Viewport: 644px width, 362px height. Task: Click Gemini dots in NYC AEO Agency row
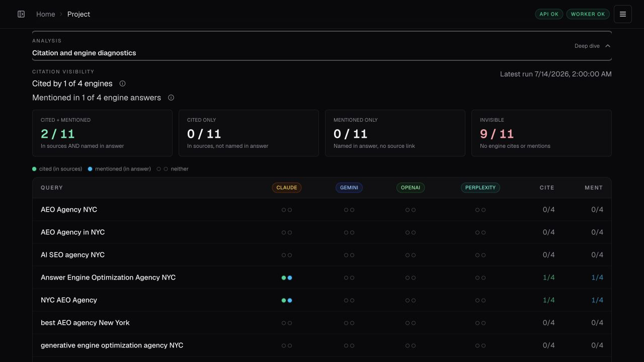349,300
